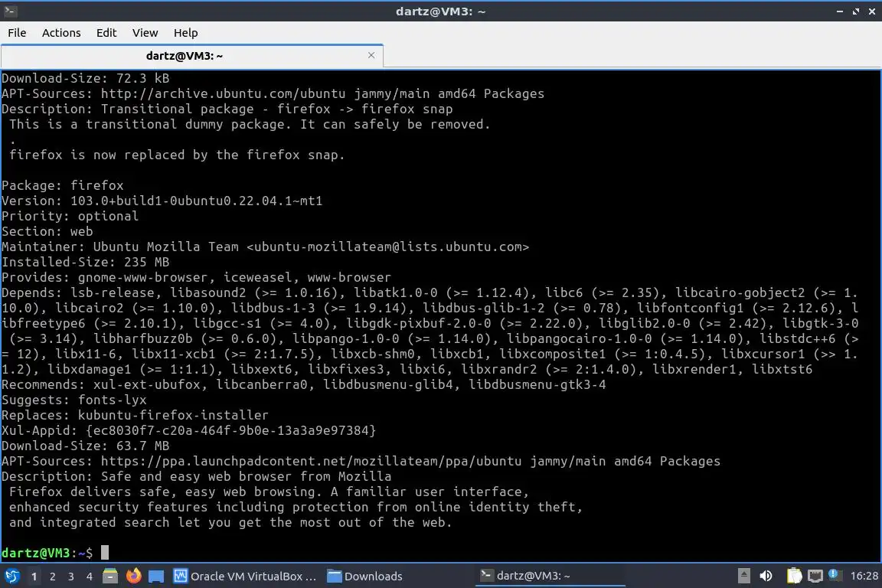Switch to workspace 3
Screen dimensions: 882x588
point(71,577)
